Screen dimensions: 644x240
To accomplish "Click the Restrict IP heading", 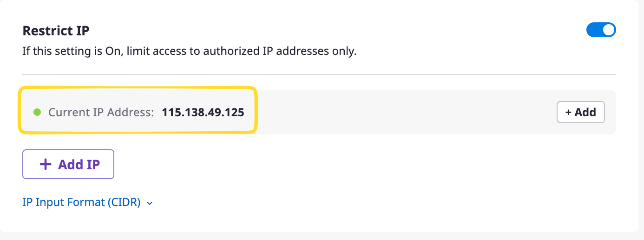I will tap(56, 31).
